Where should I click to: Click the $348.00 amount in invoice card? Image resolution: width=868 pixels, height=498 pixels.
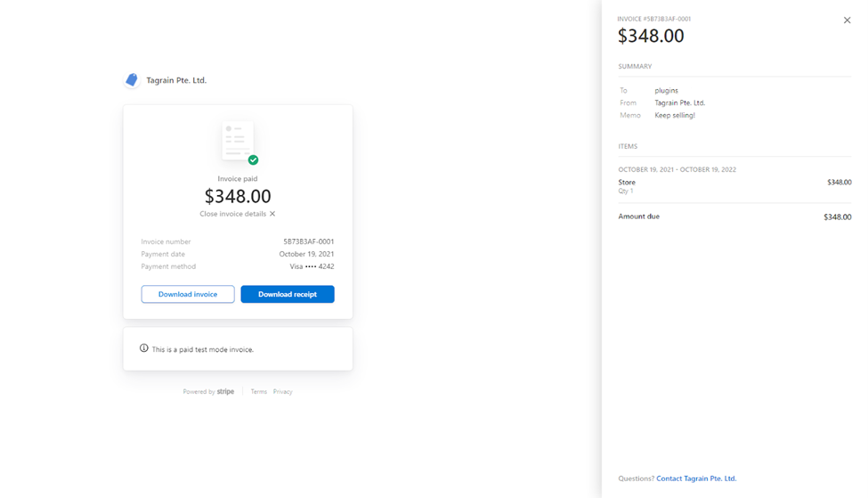click(x=238, y=196)
